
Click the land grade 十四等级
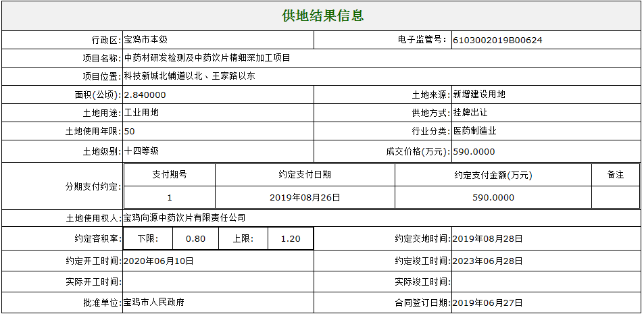(141, 151)
